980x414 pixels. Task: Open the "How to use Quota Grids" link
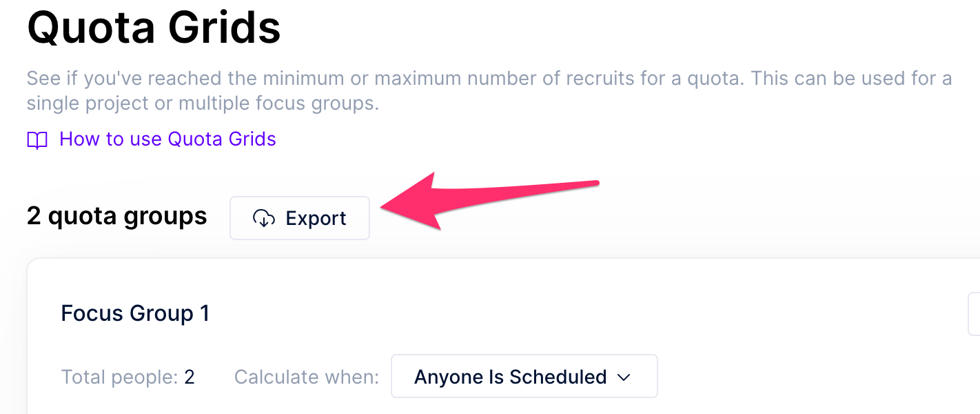167,139
